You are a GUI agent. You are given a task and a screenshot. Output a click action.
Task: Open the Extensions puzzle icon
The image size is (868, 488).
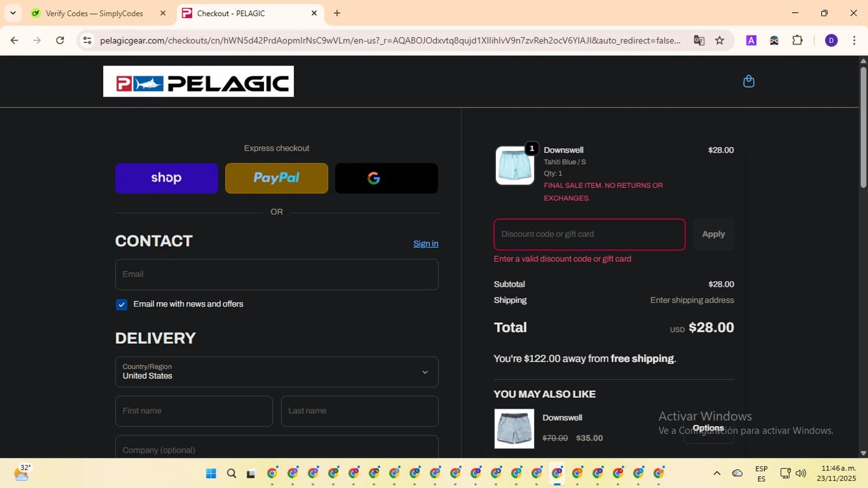click(797, 41)
